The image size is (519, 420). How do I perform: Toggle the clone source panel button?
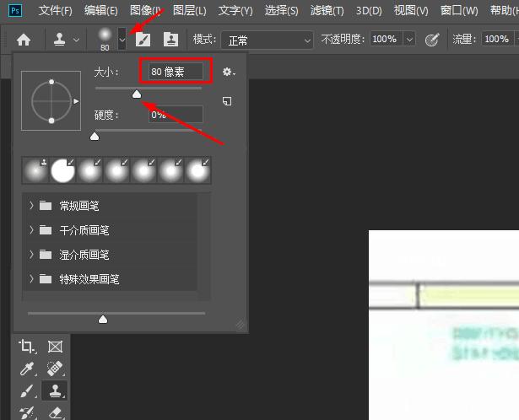[x=170, y=40]
